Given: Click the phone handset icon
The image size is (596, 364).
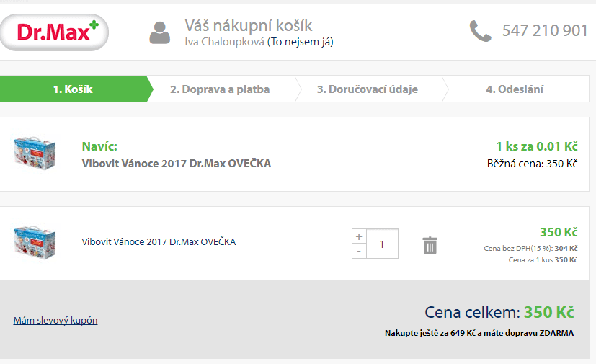Looking at the screenshot, I should 481,31.
